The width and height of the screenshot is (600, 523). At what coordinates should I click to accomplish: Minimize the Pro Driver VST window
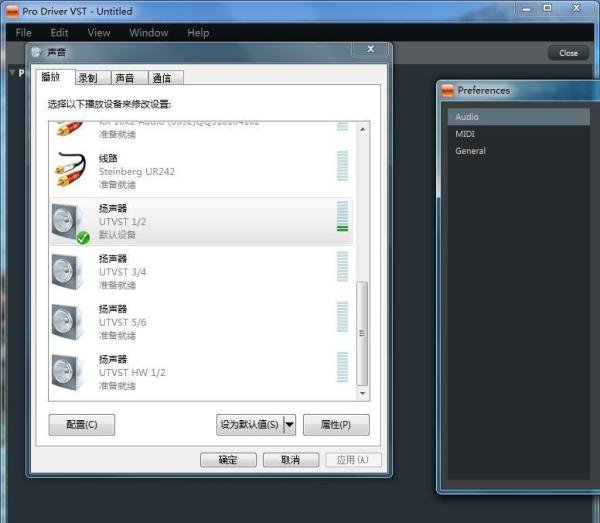coord(527,8)
